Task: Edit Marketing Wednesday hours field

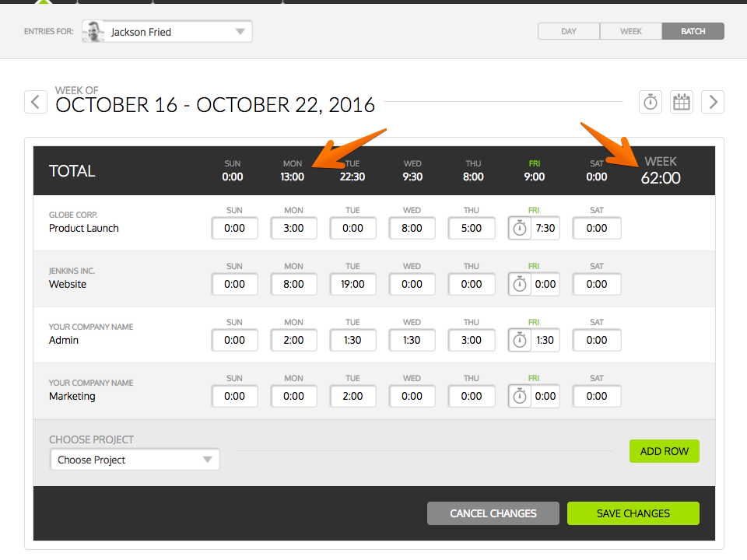Action: pyautogui.click(x=412, y=396)
